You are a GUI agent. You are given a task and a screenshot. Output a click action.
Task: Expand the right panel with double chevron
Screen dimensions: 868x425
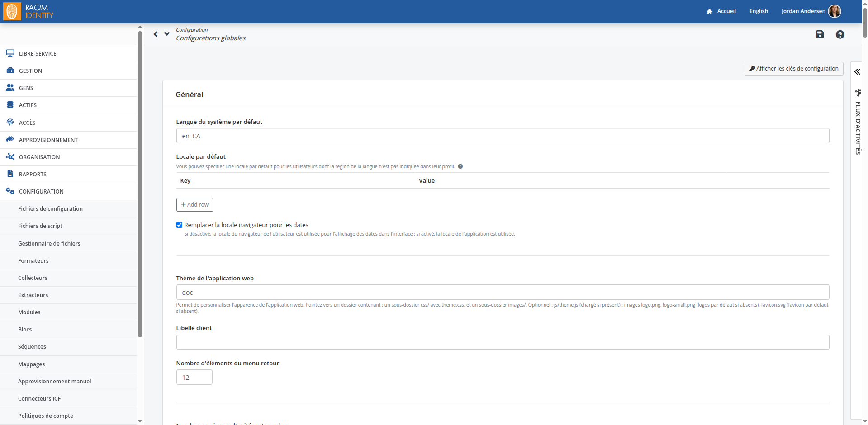[857, 72]
